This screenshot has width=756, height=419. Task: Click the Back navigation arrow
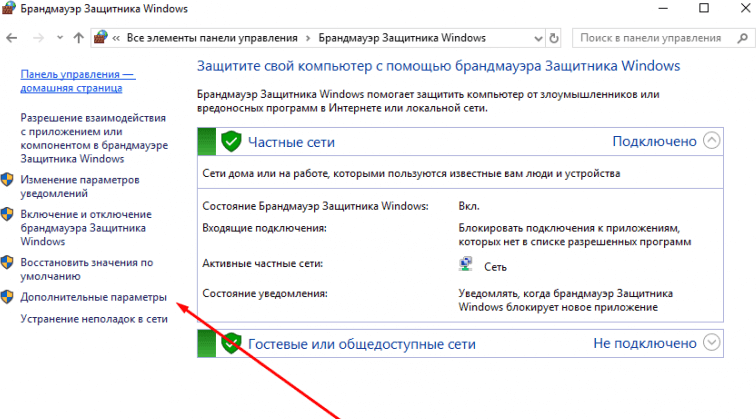[12, 38]
